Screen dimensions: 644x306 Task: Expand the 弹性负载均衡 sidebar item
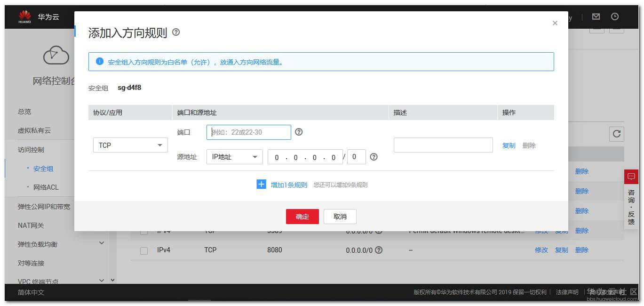coord(102,243)
